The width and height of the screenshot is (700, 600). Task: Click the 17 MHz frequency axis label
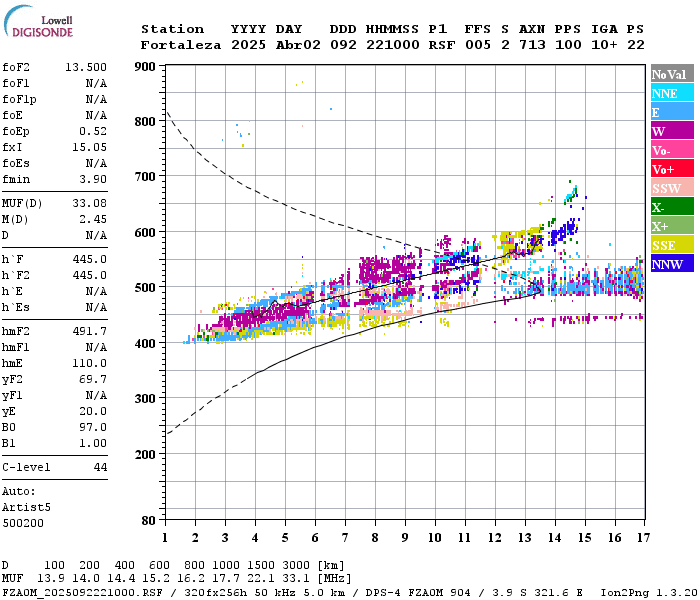point(643,538)
